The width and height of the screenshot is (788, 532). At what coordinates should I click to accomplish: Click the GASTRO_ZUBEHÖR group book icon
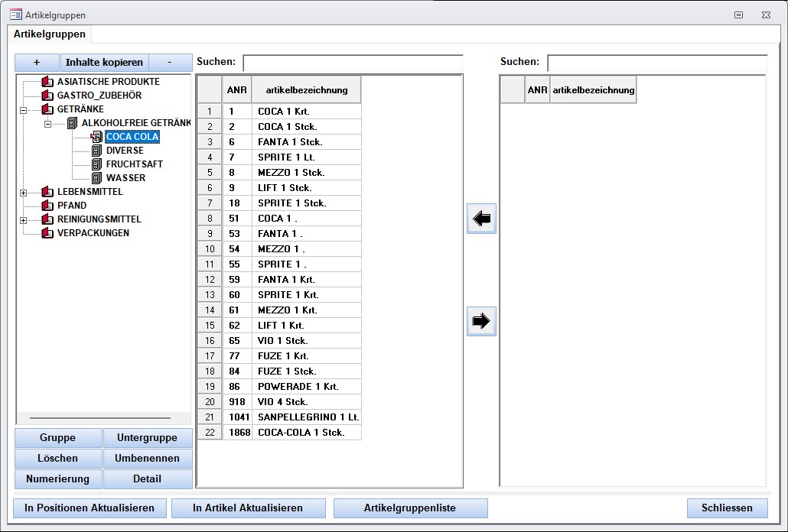click(47, 96)
